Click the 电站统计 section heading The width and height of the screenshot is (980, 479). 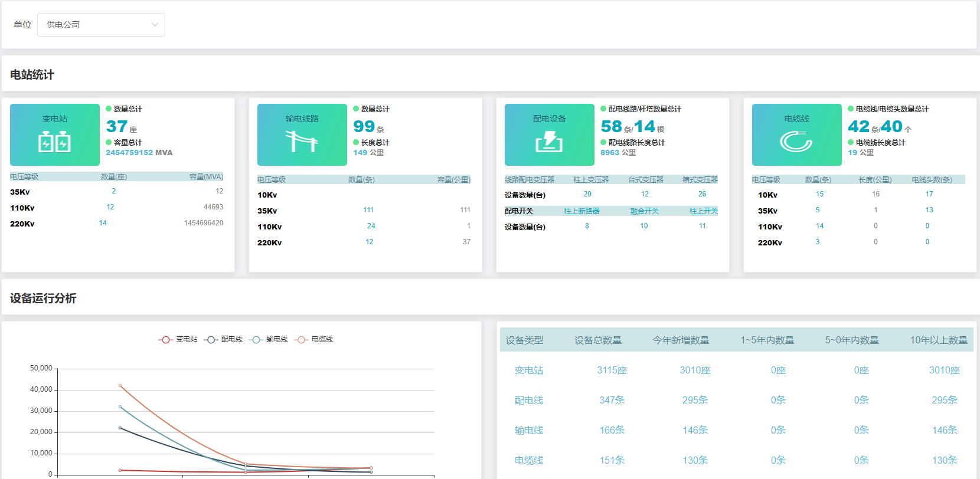click(x=32, y=75)
